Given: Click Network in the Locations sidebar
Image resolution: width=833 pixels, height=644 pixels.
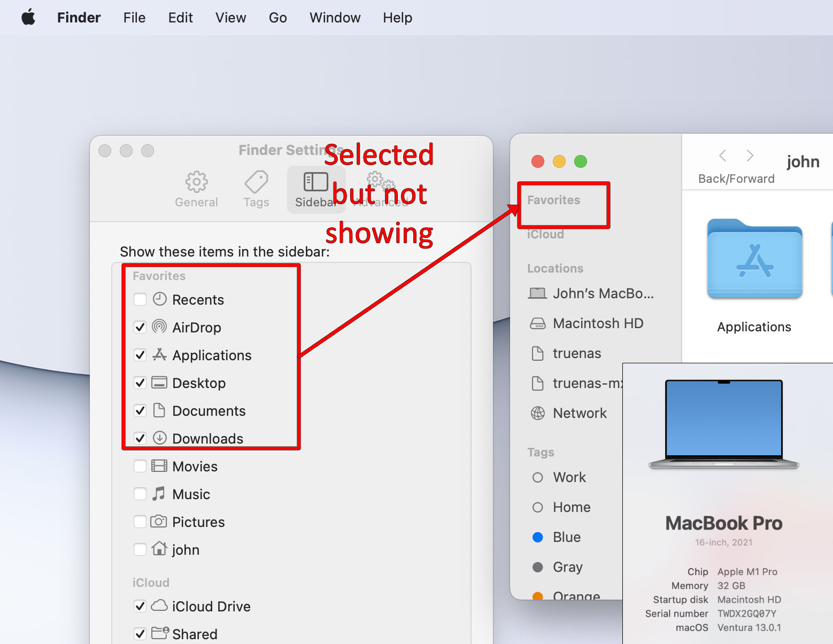Looking at the screenshot, I should pyautogui.click(x=579, y=413).
